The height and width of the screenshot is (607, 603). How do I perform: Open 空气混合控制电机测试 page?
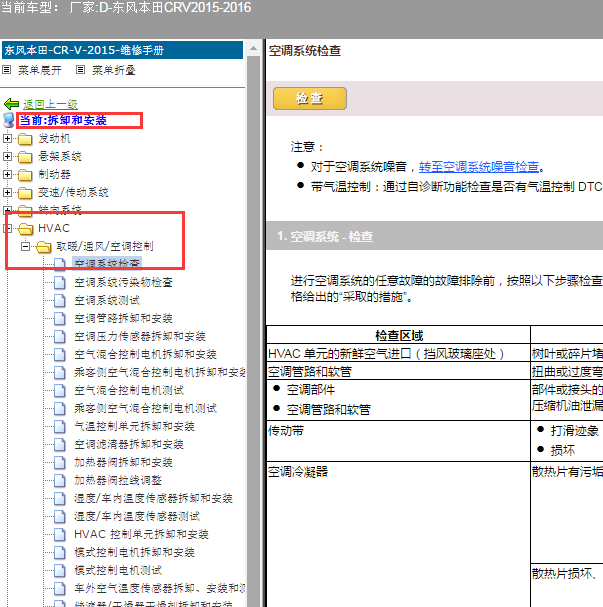point(129,390)
